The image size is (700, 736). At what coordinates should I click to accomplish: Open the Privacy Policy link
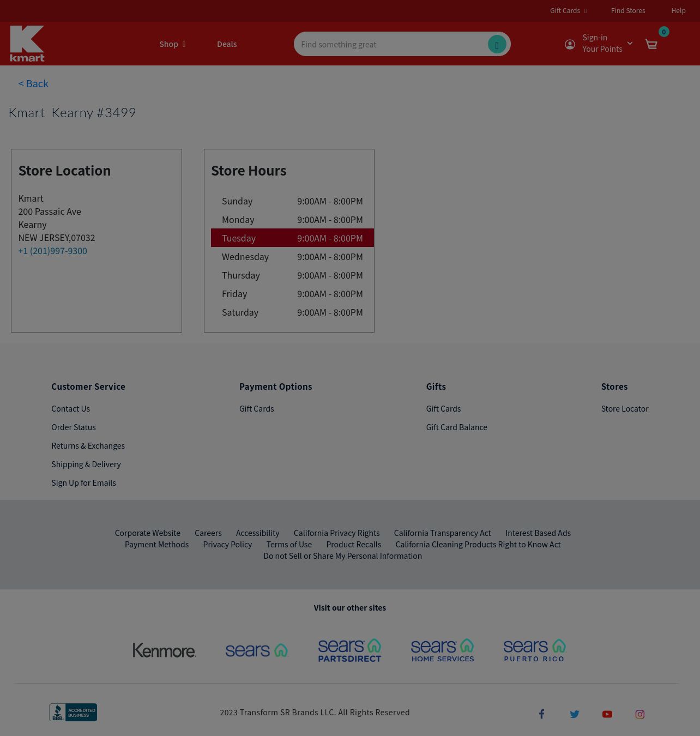pos(228,544)
